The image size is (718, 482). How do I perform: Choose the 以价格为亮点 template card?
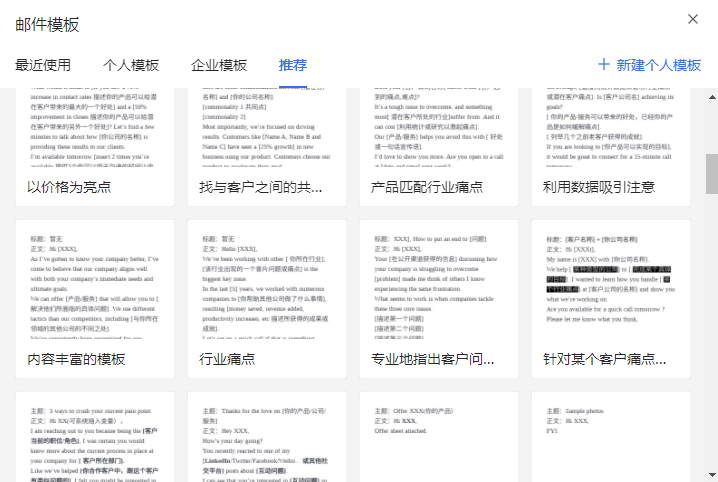[95, 146]
